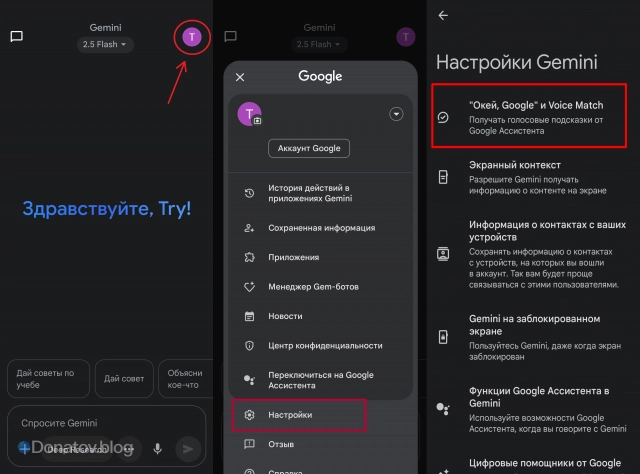
Task: Click the Assistant dots icon beside 'Функции Google Ассистента'
Action: 443,409
